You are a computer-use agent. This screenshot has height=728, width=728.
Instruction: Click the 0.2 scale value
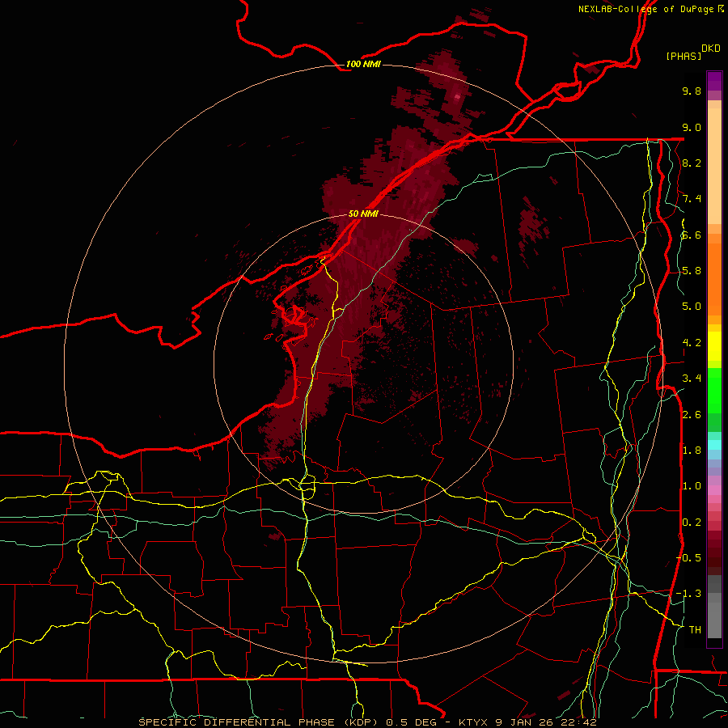point(692,523)
